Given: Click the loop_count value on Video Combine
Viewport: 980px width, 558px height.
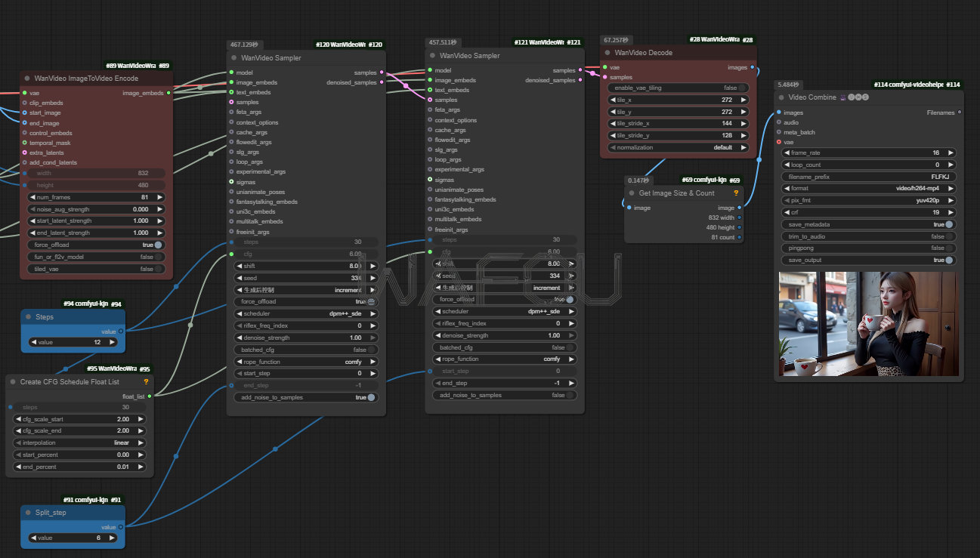Looking at the screenshot, I should point(867,165).
